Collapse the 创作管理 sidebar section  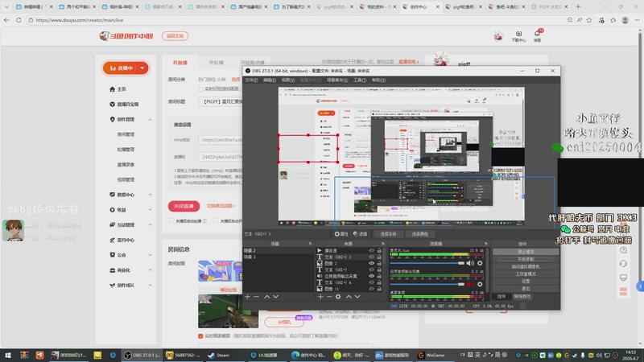(x=150, y=119)
